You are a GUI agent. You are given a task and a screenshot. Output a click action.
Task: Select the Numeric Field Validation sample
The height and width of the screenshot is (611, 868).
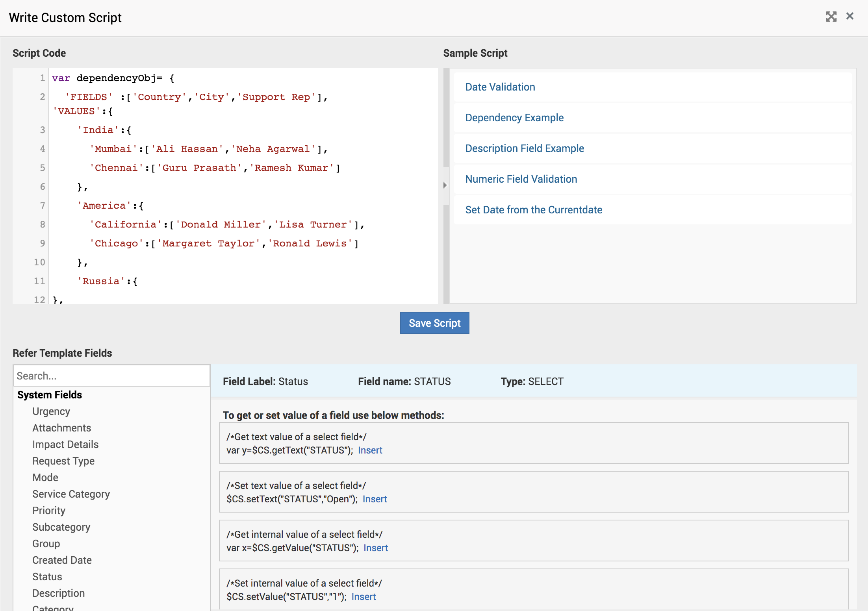click(x=521, y=179)
